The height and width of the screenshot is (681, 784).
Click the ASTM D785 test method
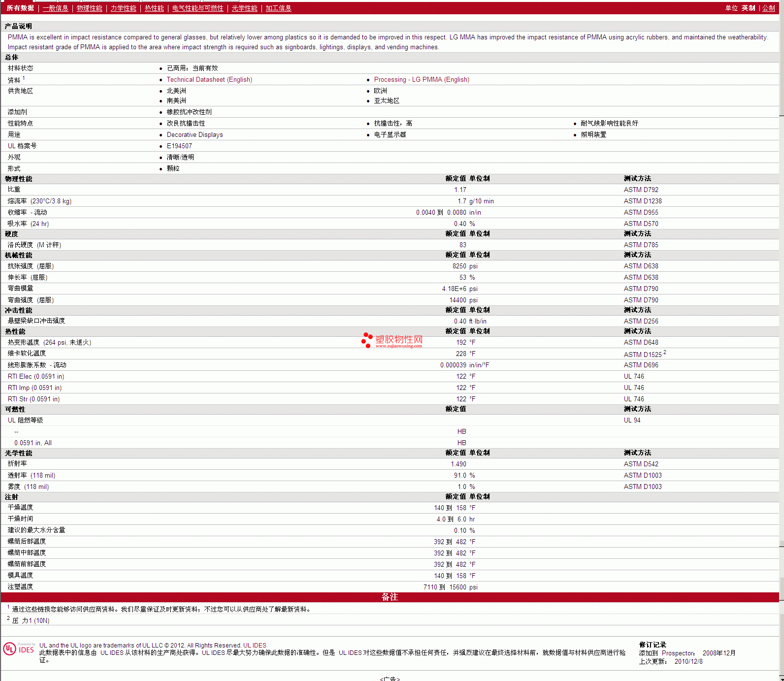coord(641,245)
